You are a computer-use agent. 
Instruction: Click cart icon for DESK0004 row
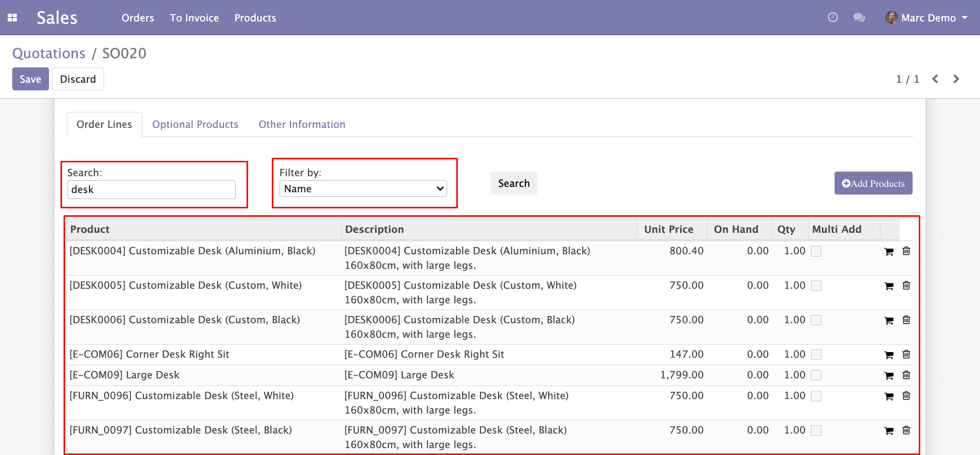(x=889, y=251)
